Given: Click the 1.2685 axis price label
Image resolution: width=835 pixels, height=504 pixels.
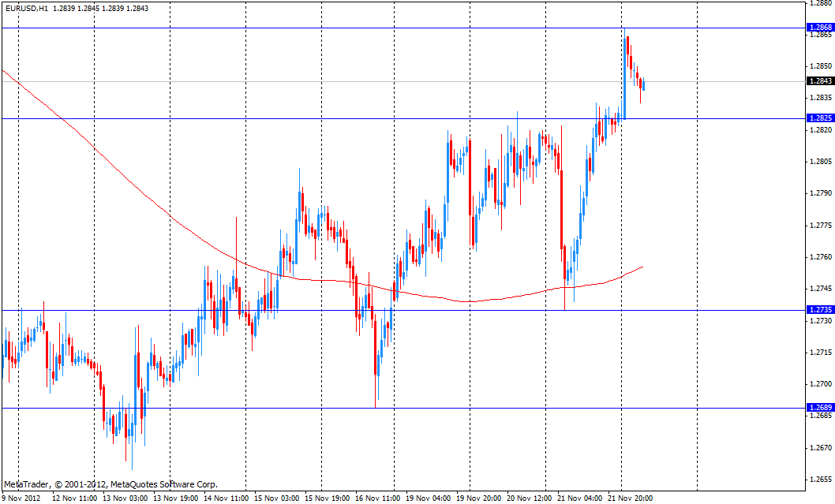Looking at the screenshot, I should [821, 415].
